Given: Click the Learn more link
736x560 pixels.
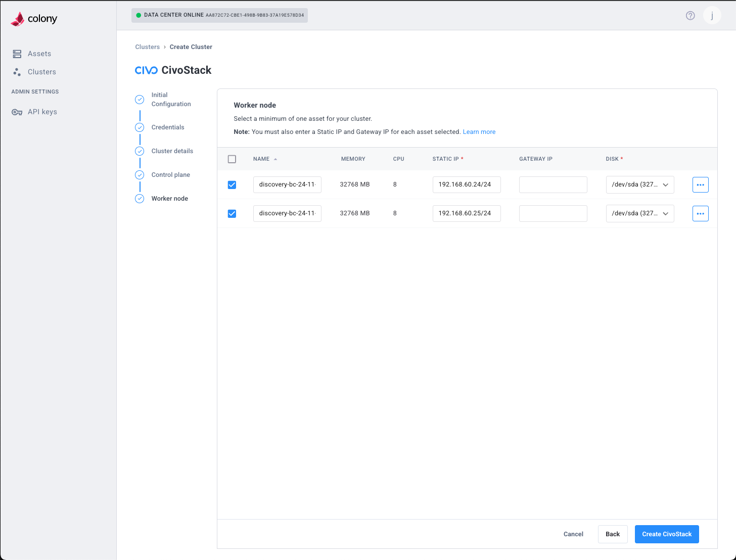Looking at the screenshot, I should coord(479,131).
